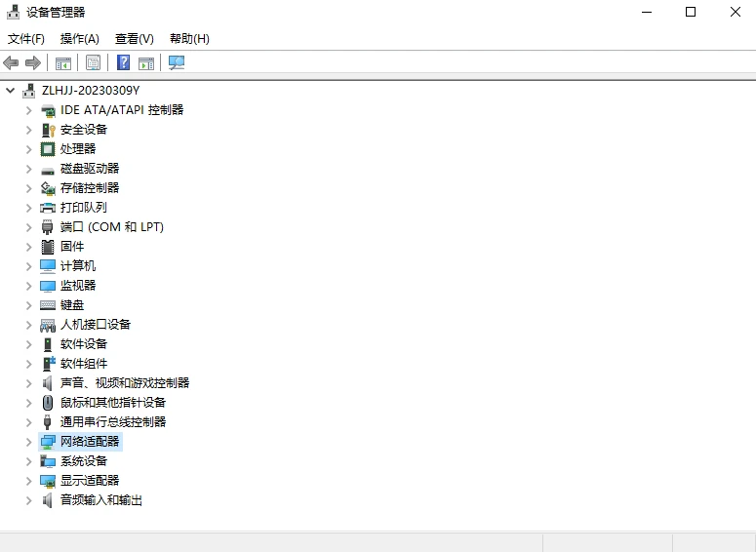Click the 固件 firmware chip icon
This screenshot has height=552, width=756.
point(48,247)
